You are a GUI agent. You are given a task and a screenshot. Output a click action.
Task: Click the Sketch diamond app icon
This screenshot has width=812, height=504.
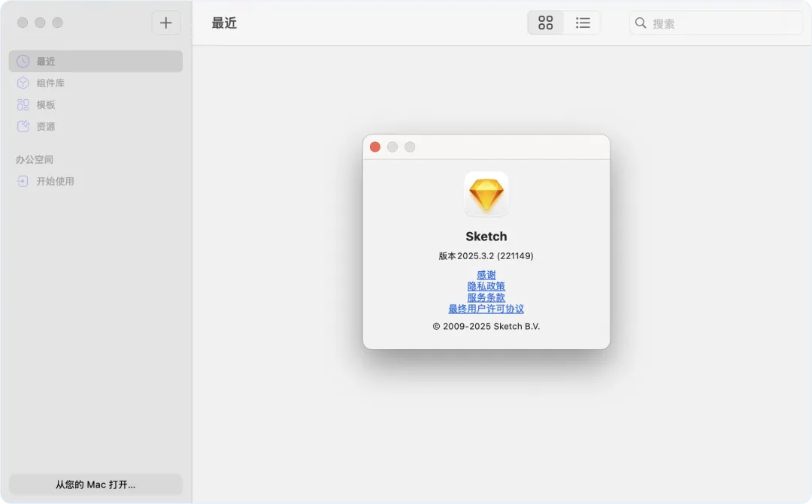point(486,194)
